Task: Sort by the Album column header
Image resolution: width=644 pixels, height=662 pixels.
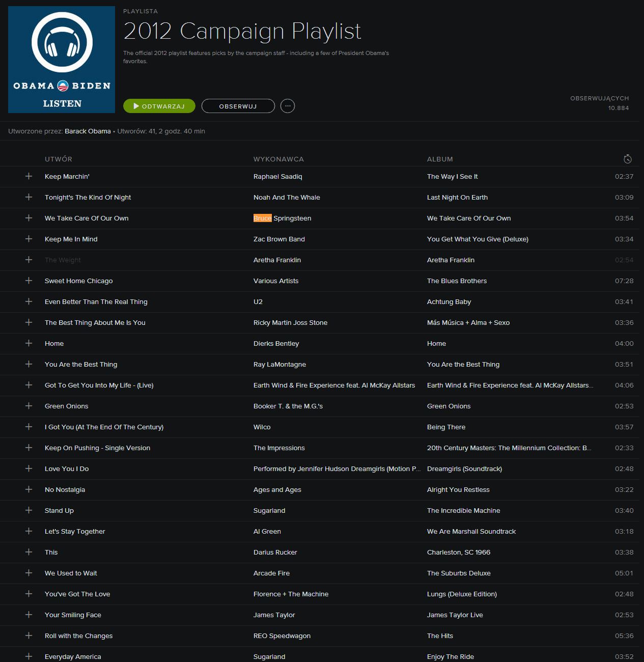Action: [440, 159]
